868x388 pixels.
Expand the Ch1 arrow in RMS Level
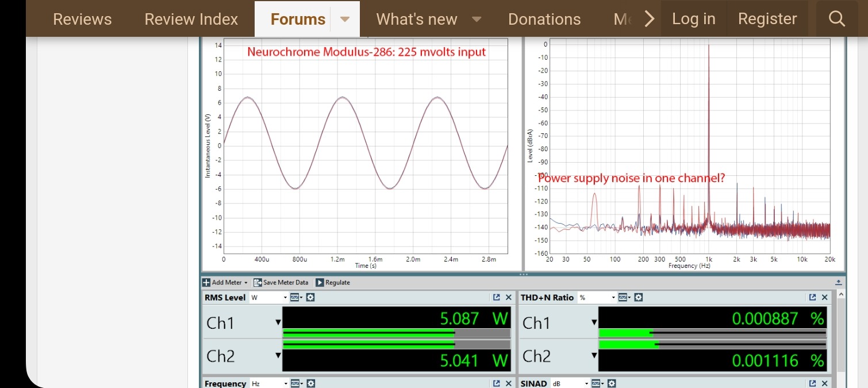pos(278,322)
